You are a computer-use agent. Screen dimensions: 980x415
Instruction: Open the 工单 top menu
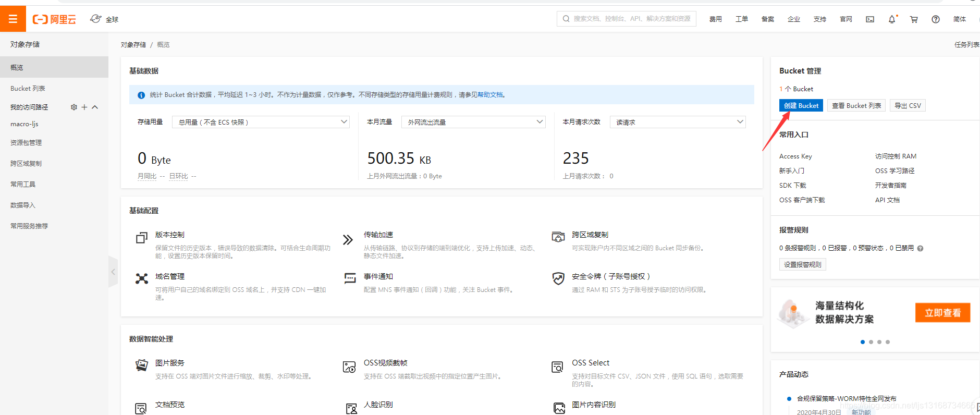point(742,19)
